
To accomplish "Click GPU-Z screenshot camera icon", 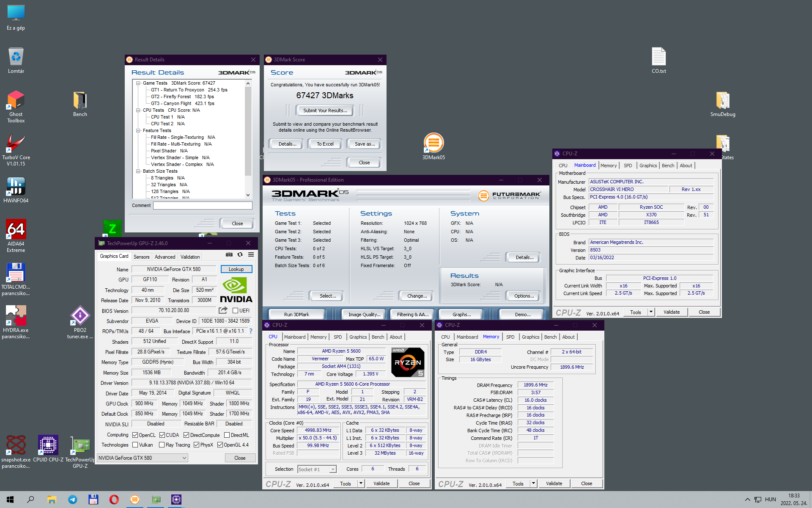I will [x=229, y=254].
